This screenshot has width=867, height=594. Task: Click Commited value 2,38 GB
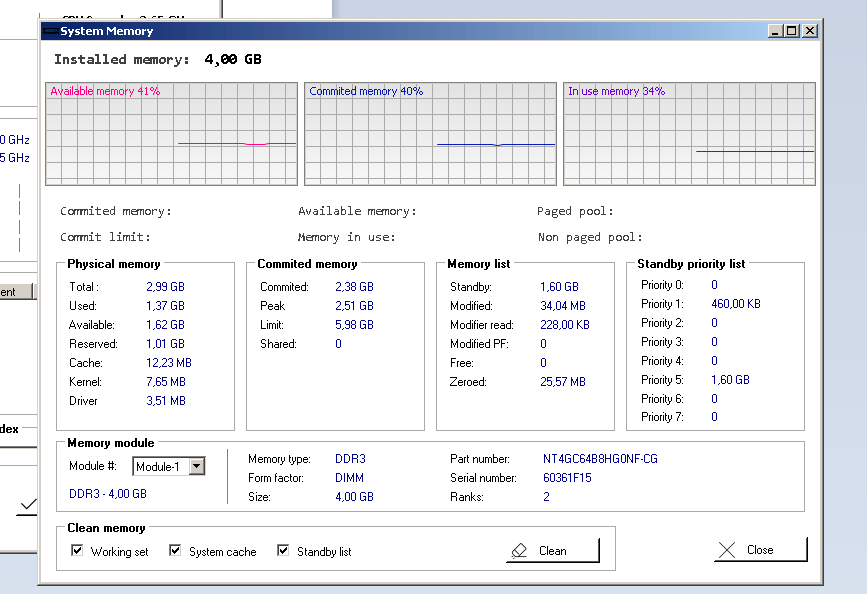[354, 286]
